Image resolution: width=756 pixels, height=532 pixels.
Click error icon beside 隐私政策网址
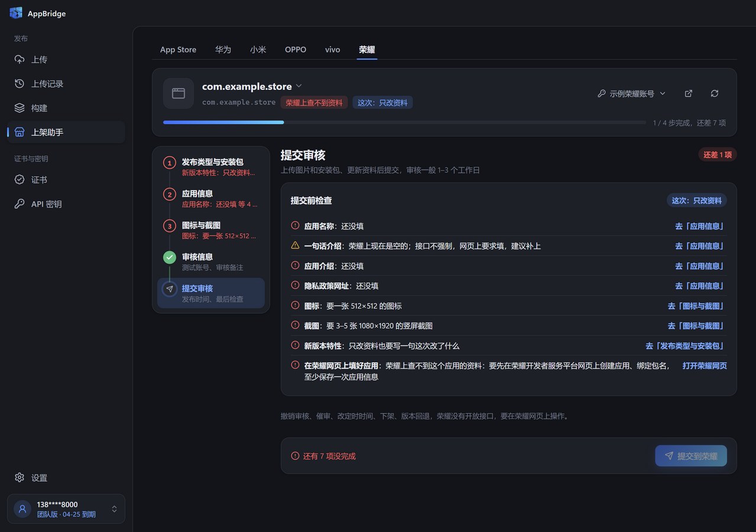295,285
